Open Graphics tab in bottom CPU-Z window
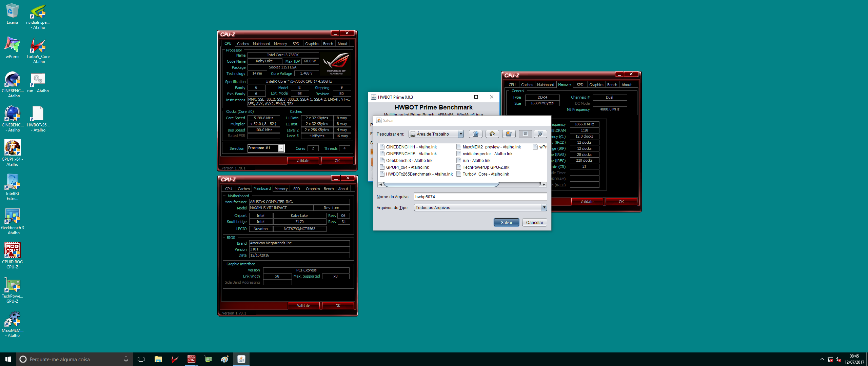868x366 pixels. tap(313, 189)
